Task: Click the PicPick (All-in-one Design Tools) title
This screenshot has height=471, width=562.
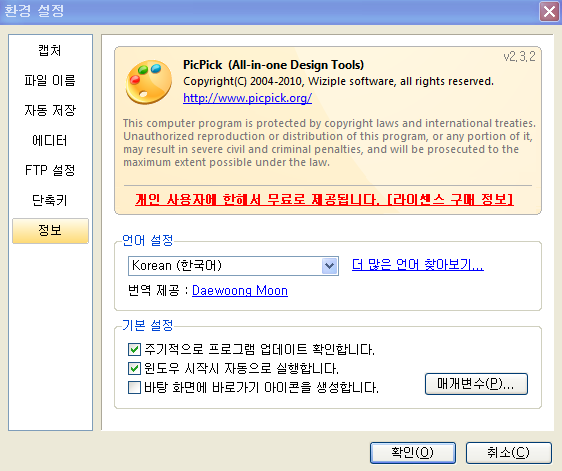Action: tap(273, 65)
